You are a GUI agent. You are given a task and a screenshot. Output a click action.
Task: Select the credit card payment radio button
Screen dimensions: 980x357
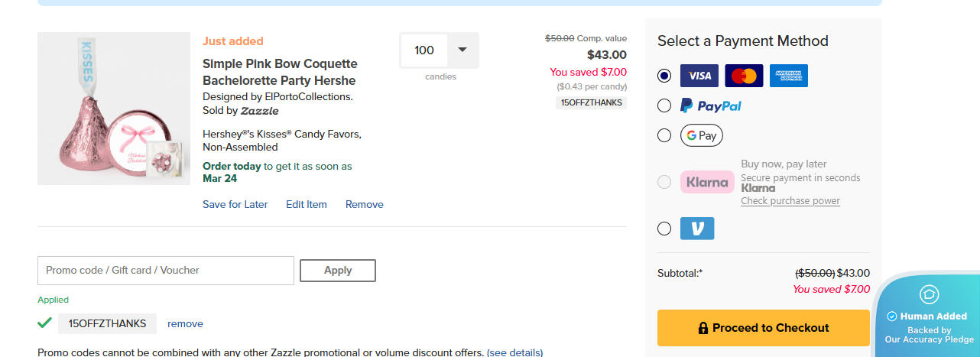click(664, 76)
